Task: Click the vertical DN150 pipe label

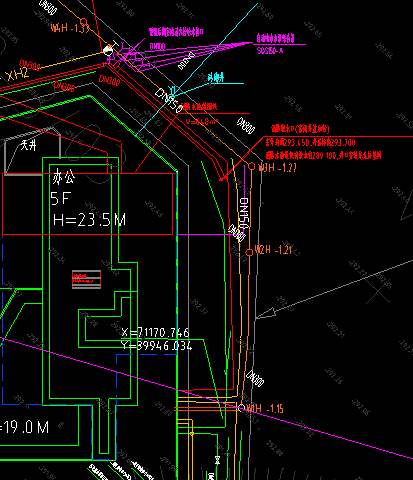Action: tap(244, 213)
